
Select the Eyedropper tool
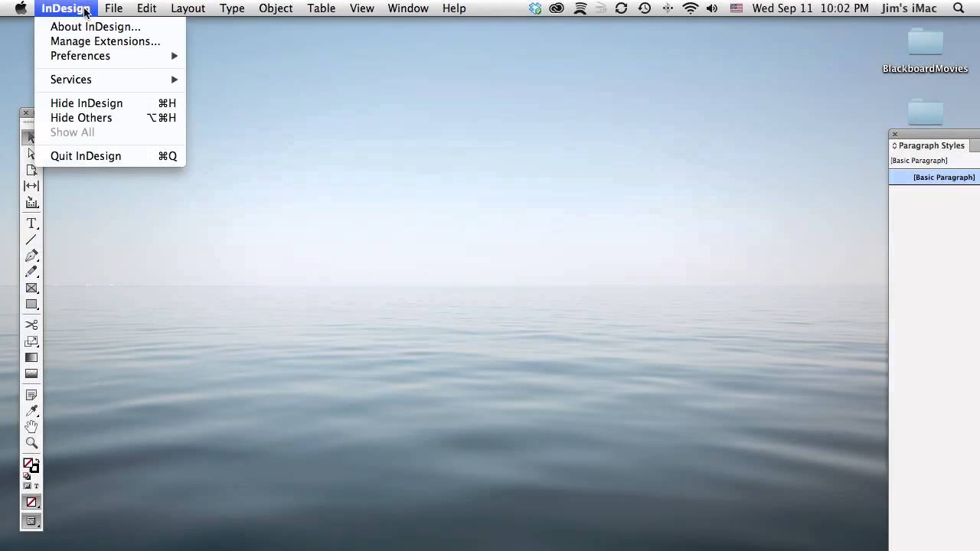[x=31, y=411]
